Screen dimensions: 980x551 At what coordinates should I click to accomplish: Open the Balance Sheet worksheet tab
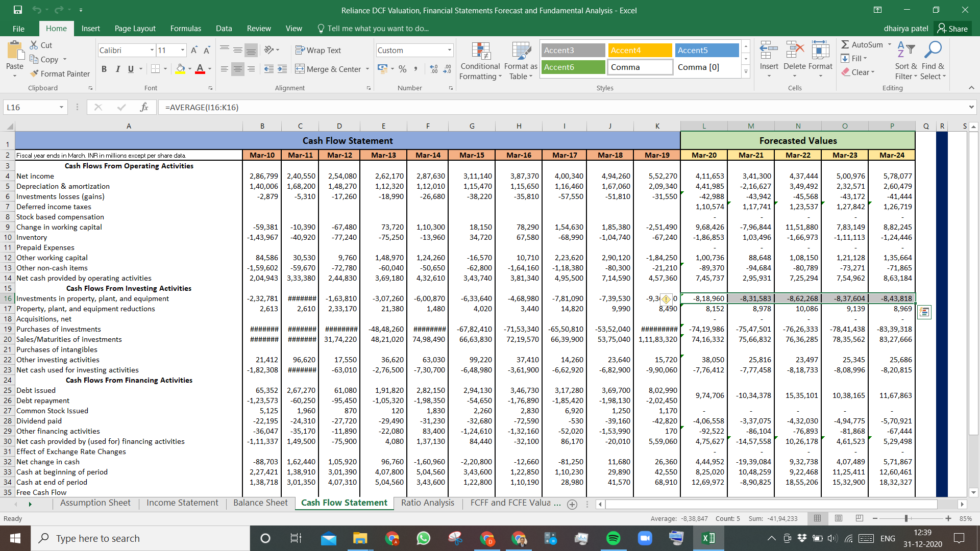(x=260, y=503)
